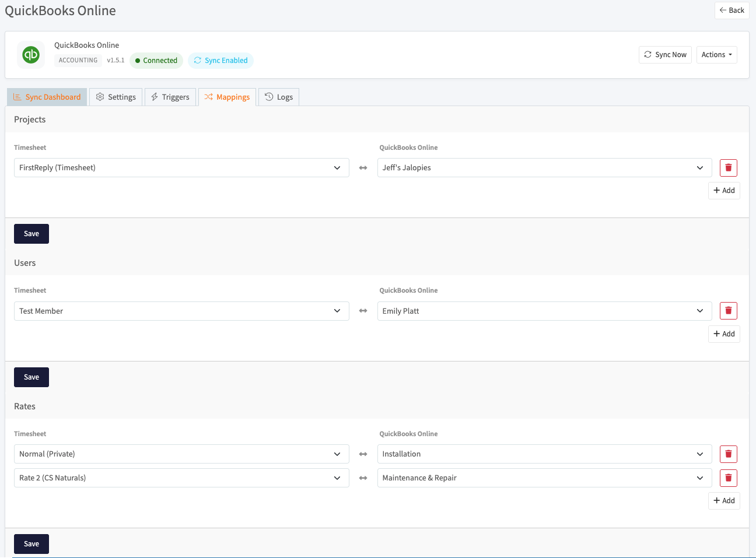The image size is (756, 558).
Task: Click the ACCOUNTING category tag
Action: pyautogui.click(x=78, y=60)
